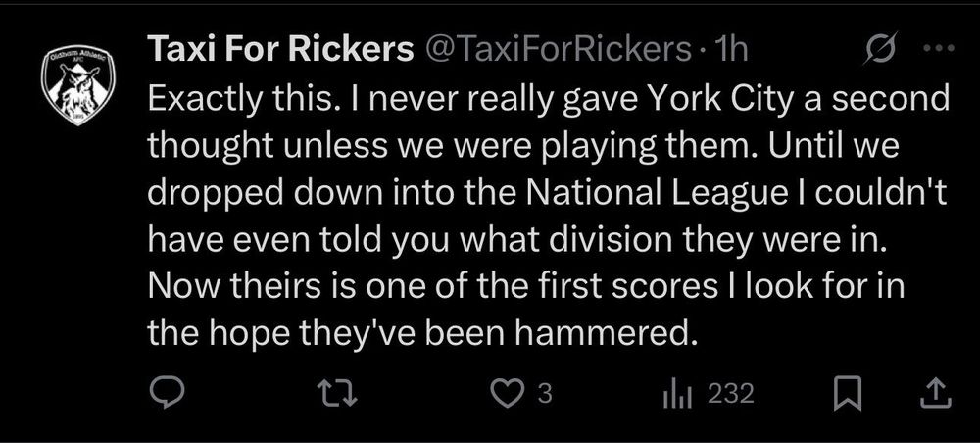Open the Oldham Athletic badge profile picture
The image size is (980, 443).
(78, 84)
